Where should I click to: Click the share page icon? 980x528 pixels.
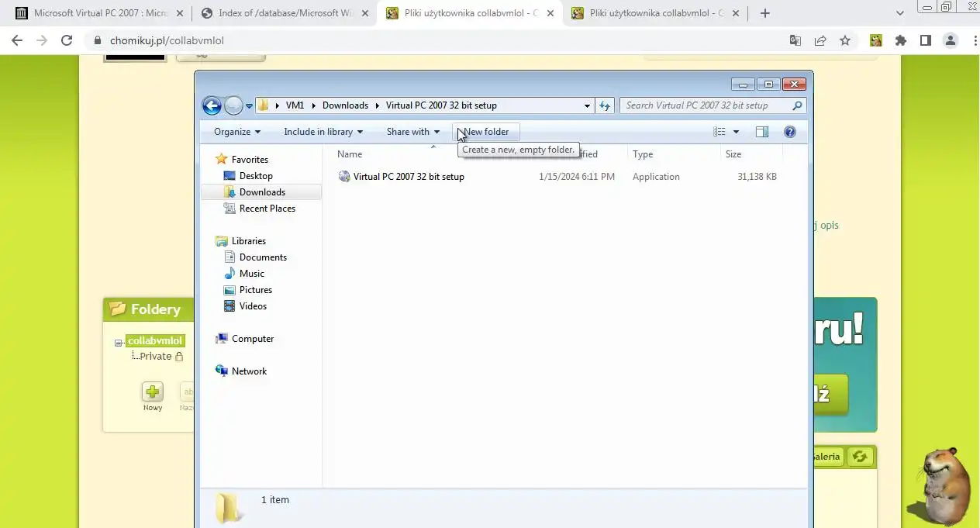click(820, 40)
